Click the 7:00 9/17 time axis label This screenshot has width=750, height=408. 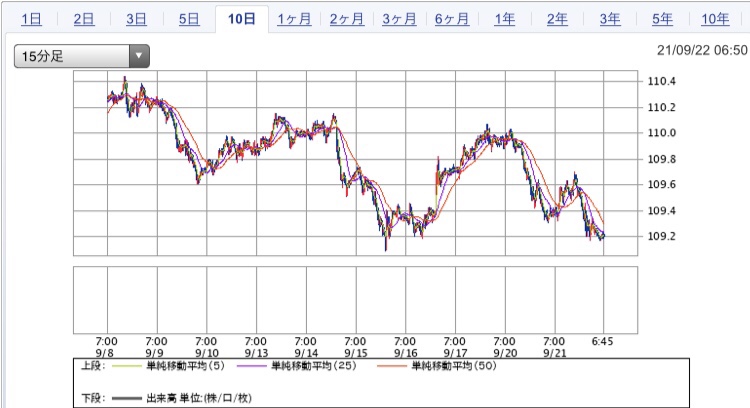[x=455, y=347]
